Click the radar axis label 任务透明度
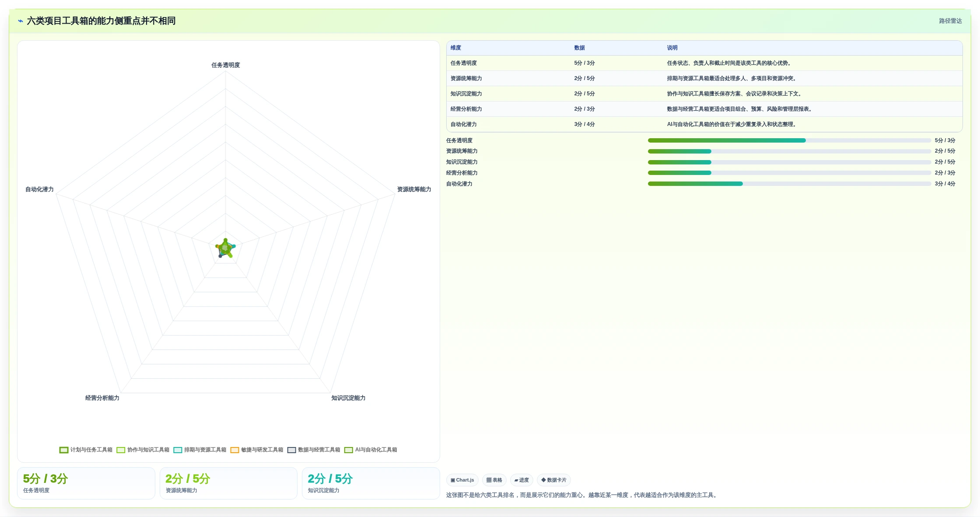Image resolution: width=980 pixels, height=517 pixels. point(226,65)
